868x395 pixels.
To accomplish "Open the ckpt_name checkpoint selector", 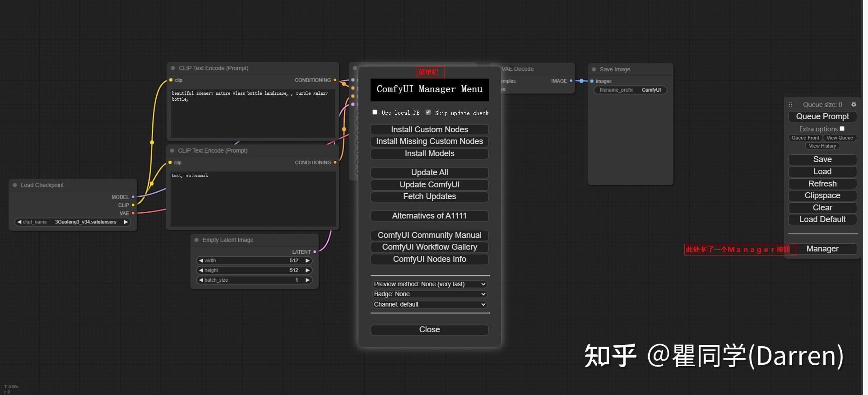I will pos(73,222).
